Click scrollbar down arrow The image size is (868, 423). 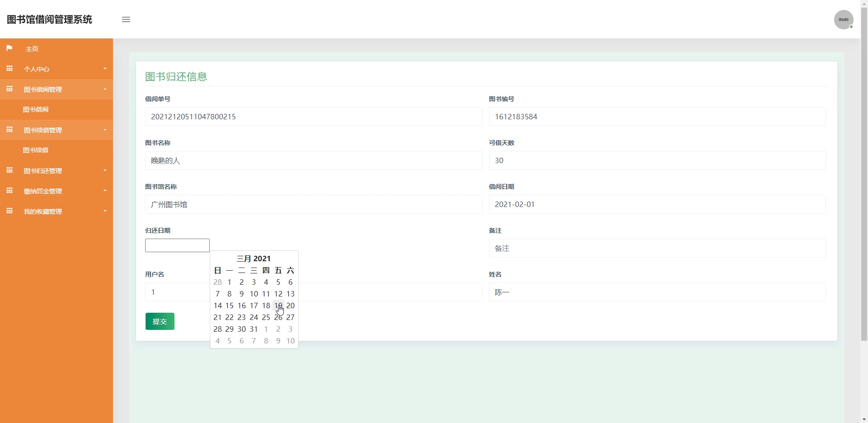tap(864, 419)
